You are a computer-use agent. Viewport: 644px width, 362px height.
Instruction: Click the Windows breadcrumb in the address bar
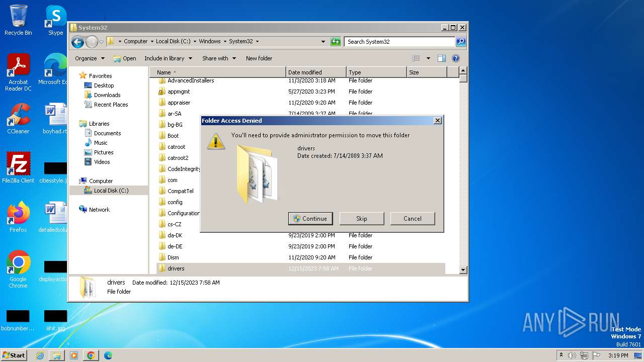(x=209, y=42)
